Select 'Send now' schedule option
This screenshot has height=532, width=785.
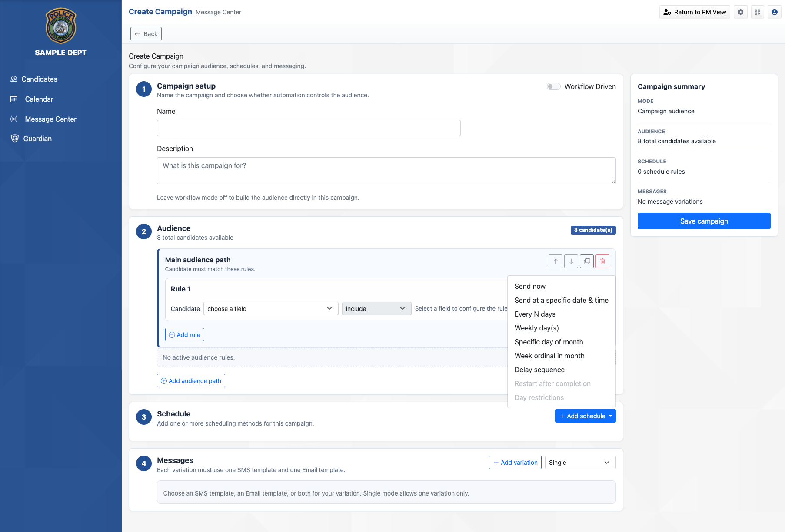pos(562,286)
